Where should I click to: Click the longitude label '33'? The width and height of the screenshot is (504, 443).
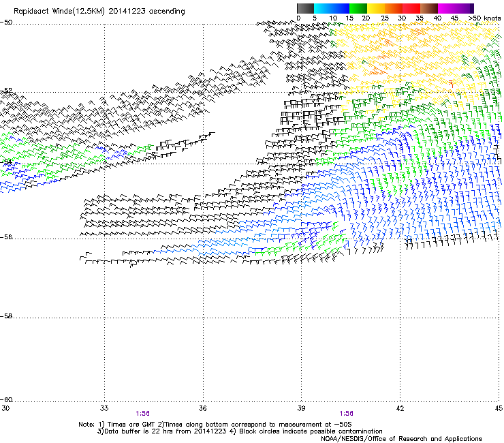[104, 408]
